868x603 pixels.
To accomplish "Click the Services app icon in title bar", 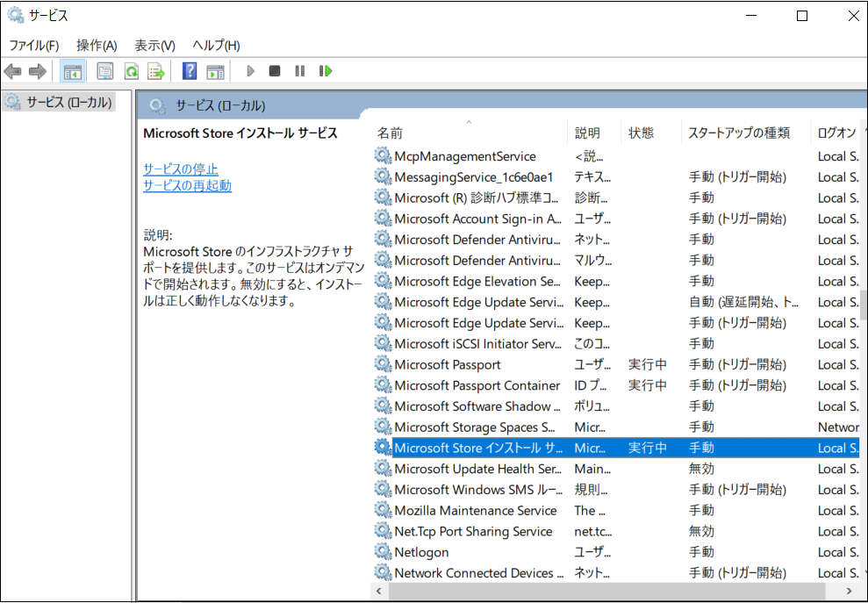I will [x=16, y=16].
